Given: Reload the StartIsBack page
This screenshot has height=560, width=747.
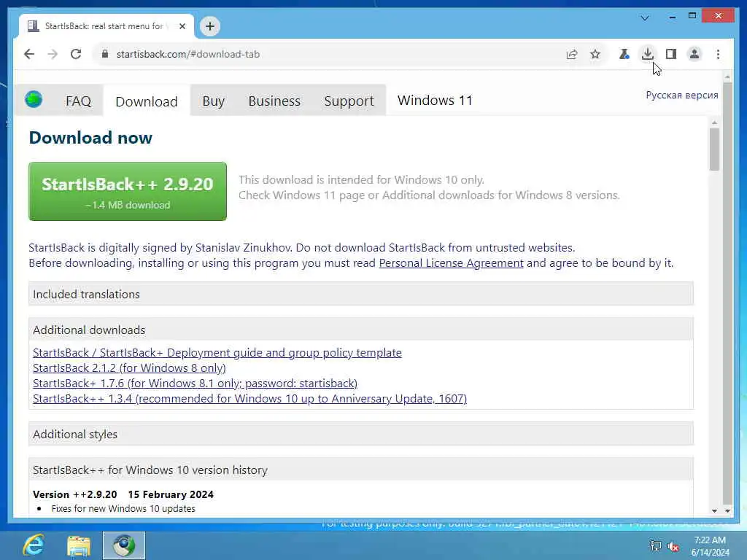Looking at the screenshot, I should [76, 54].
